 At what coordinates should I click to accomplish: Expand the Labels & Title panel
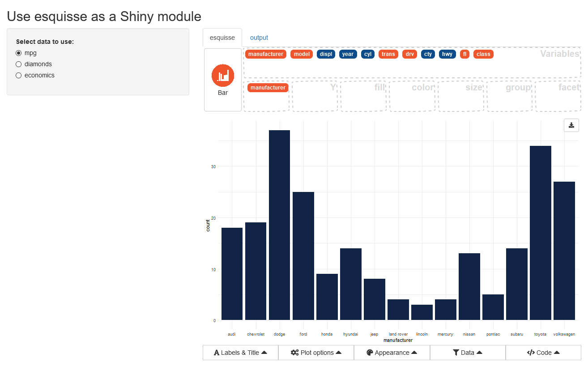pyautogui.click(x=240, y=353)
